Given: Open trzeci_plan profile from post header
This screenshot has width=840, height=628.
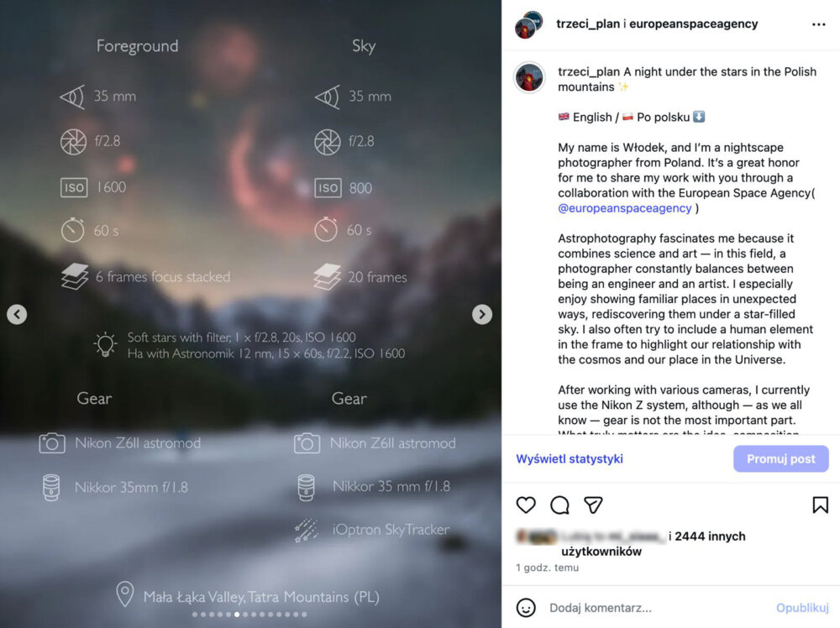Looking at the screenshot, I should coord(588,24).
